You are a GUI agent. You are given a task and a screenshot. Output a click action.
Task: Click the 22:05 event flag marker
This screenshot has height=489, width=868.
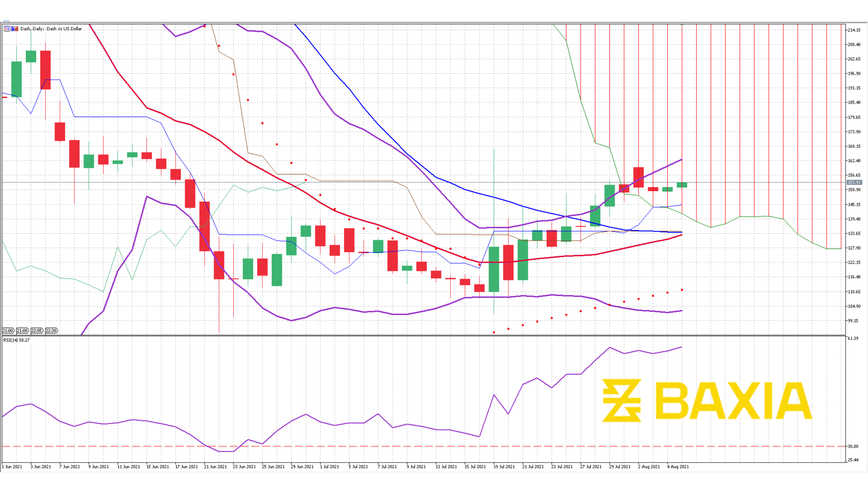37,331
